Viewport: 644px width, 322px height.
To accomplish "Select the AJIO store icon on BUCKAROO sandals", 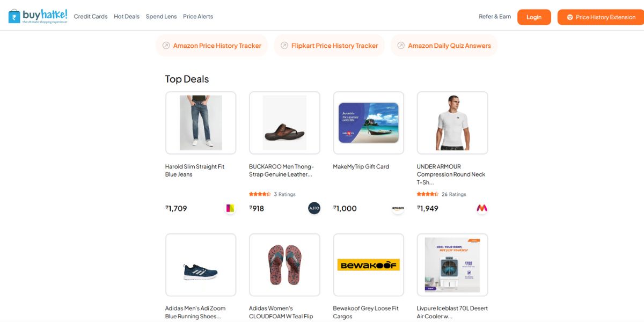I will [x=314, y=208].
